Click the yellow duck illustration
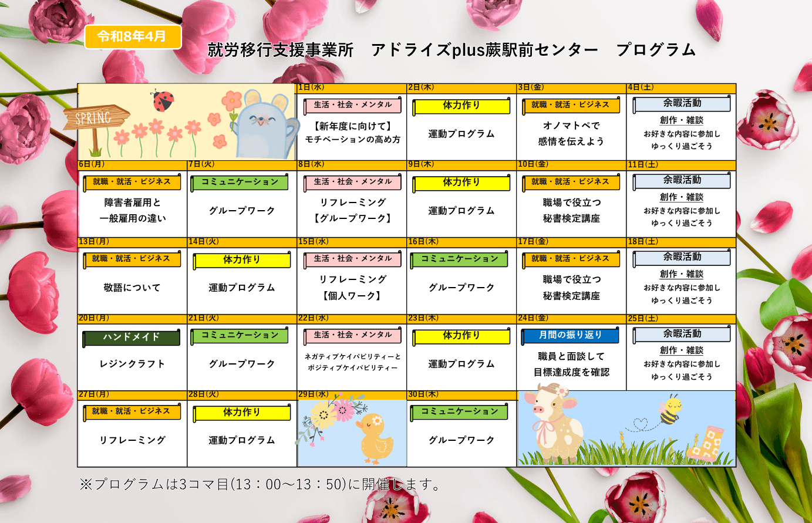 pyautogui.click(x=373, y=438)
